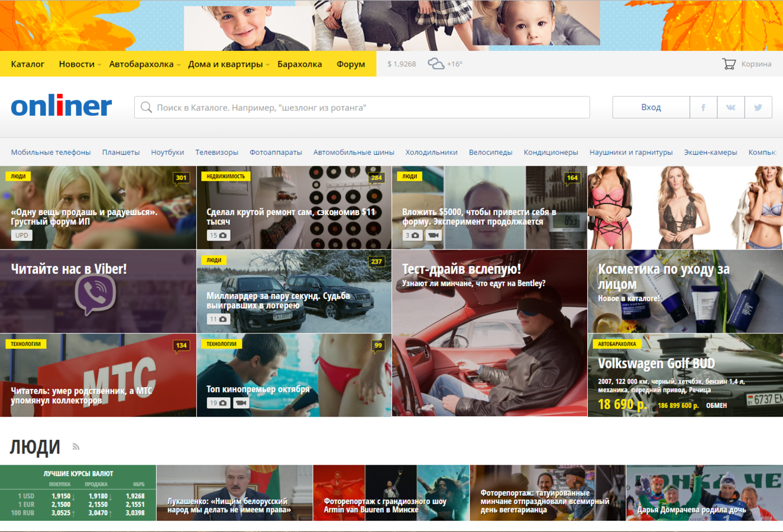The width and height of the screenshot is (783, 532).
Task: Open the Автобарахолка section
Action: [x=141, y=64]
